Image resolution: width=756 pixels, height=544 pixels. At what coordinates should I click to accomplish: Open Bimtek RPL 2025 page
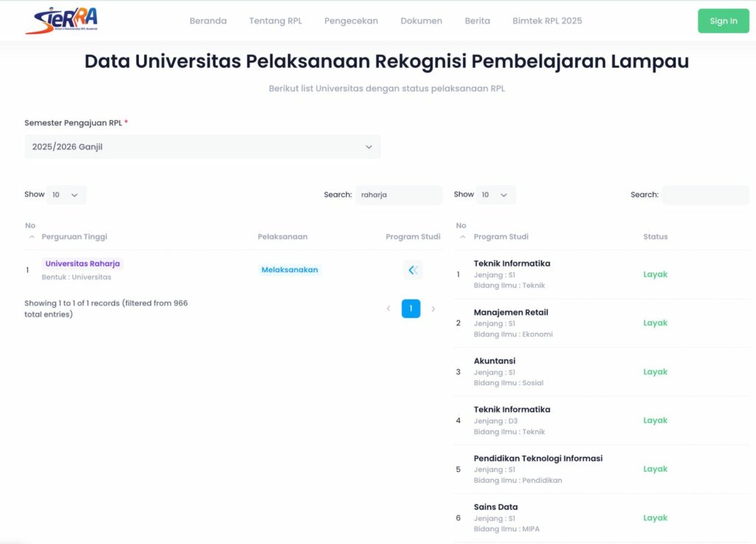[547, 21]
